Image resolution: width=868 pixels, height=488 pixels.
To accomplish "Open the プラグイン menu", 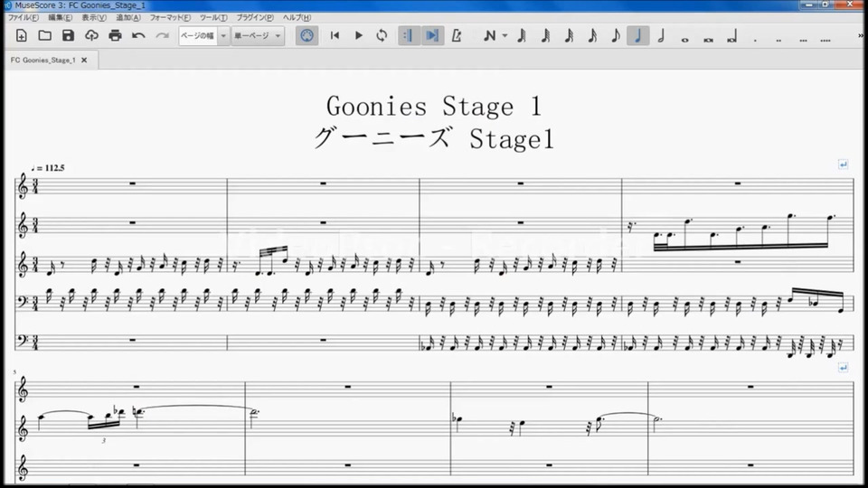I will [255, 18].
